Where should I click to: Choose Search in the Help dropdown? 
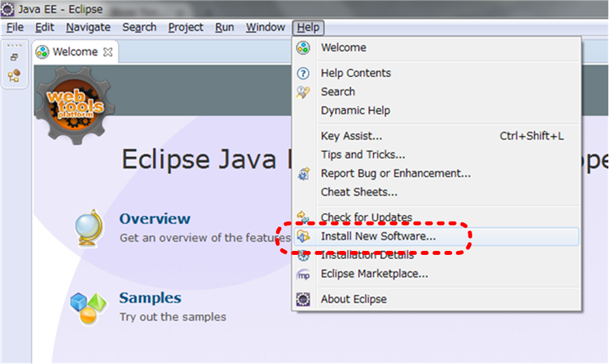click(x=436, y=91)
